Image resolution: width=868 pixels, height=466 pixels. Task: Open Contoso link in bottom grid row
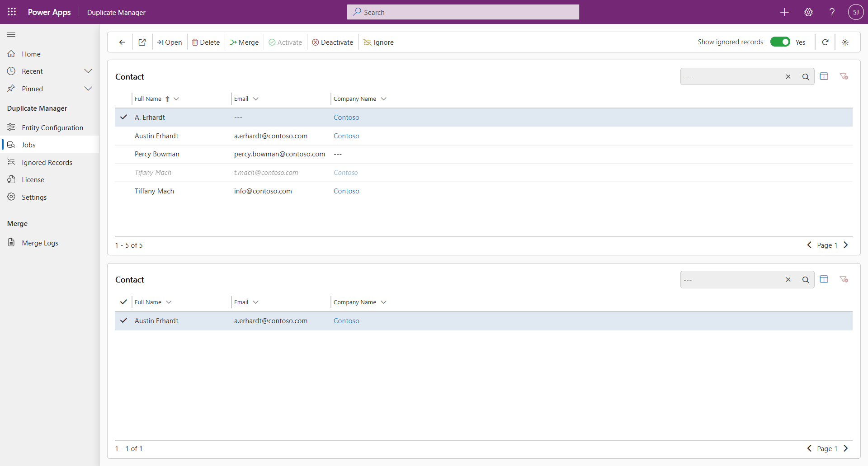tap(346, 320)
